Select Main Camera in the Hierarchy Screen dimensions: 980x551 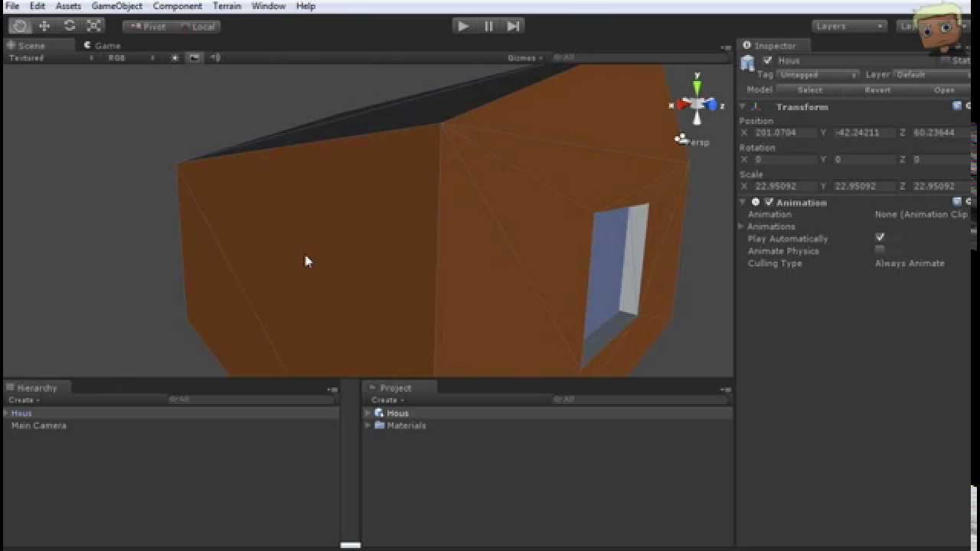coord(38,425)
